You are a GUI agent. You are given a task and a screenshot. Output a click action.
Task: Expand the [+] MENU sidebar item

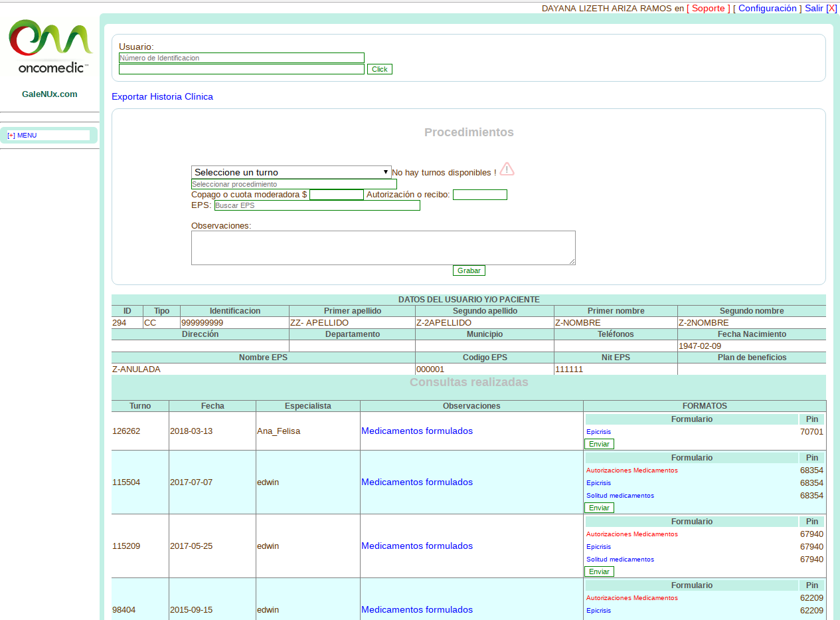(x=23, y=136)
